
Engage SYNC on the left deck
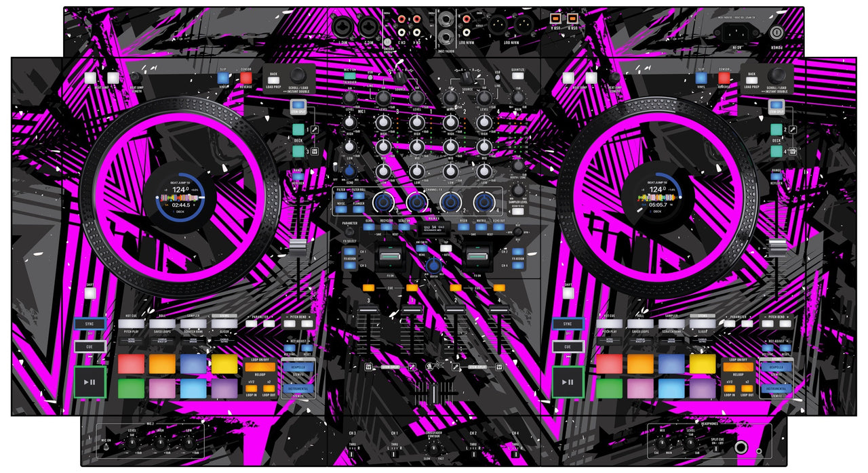point(90,324)
